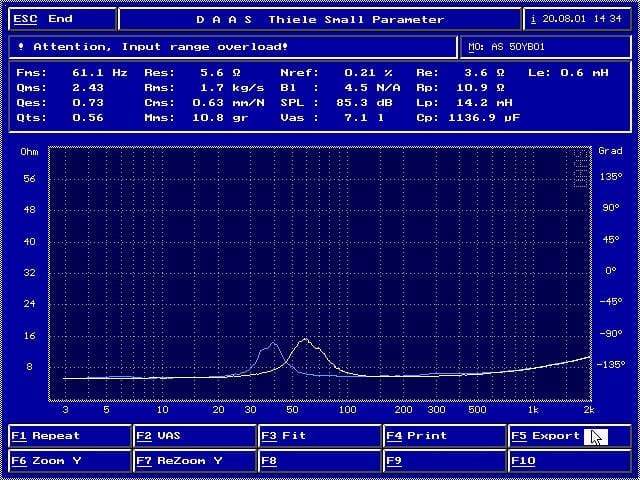This screenshot has height=480, width=640.
Task: Click F7 ReZoom Y button
Action: click(x=195, y=461)
